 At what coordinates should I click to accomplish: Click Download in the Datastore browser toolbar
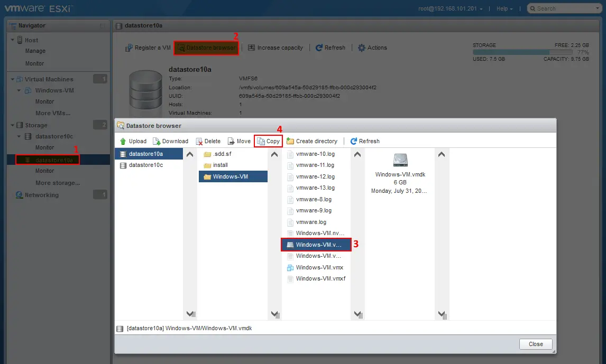click(x=170, y=141)
